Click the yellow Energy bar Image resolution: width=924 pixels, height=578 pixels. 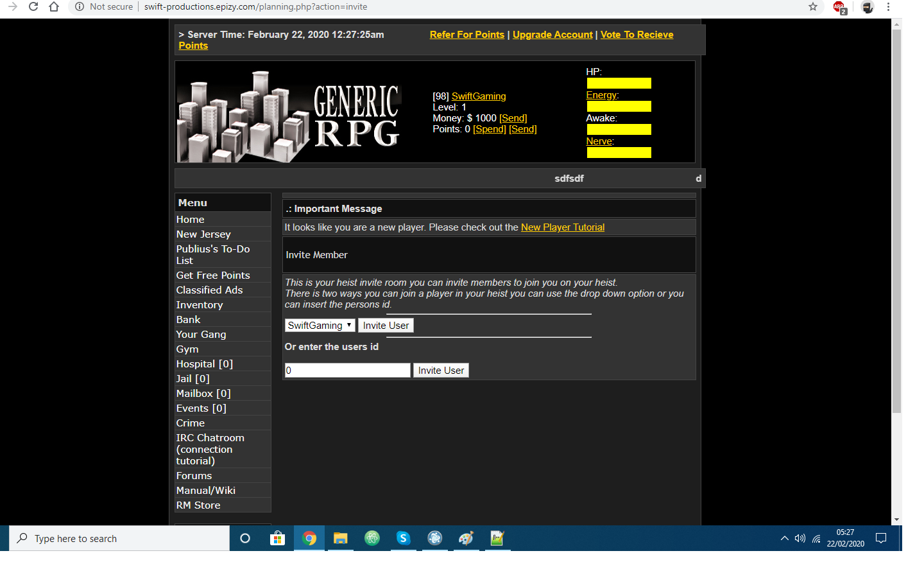click(x=619, y=107)
